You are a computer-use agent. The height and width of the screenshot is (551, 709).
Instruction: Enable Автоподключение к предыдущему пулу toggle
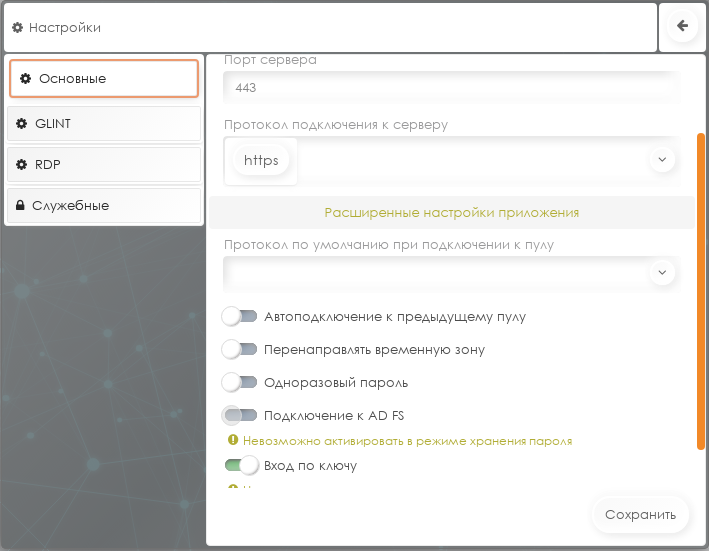(240, 317)
